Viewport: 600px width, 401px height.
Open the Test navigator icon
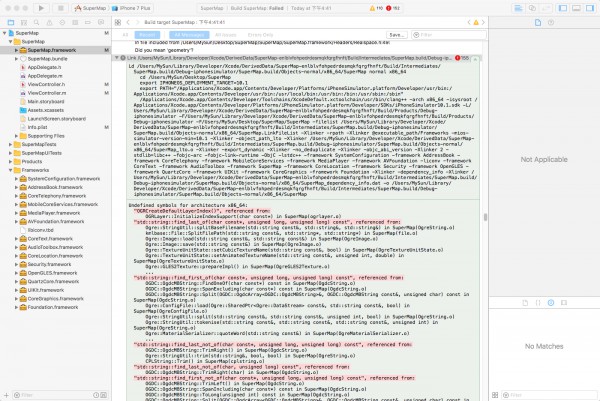click(x=62, y=23)
